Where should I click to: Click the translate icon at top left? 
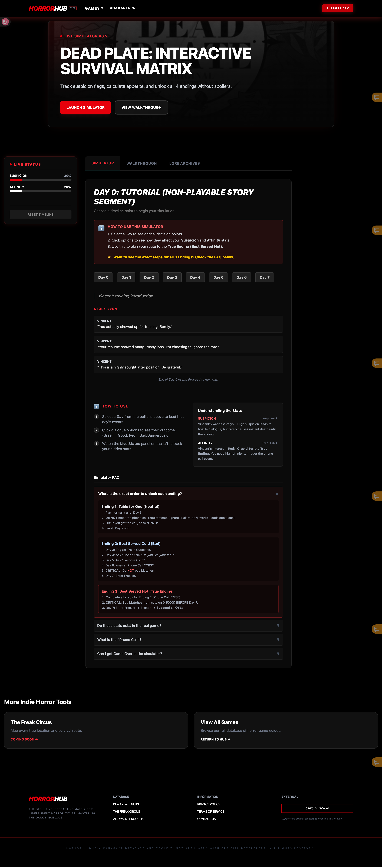(5, 22)
